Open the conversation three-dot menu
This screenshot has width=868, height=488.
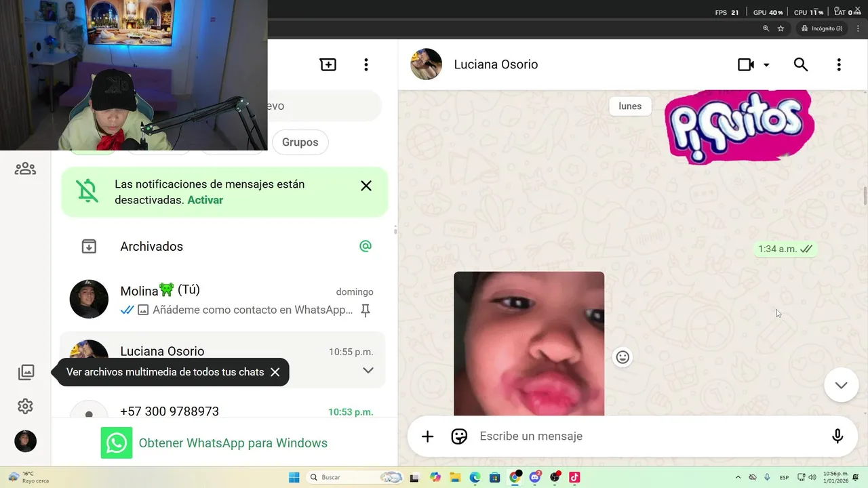coord(839,64)
